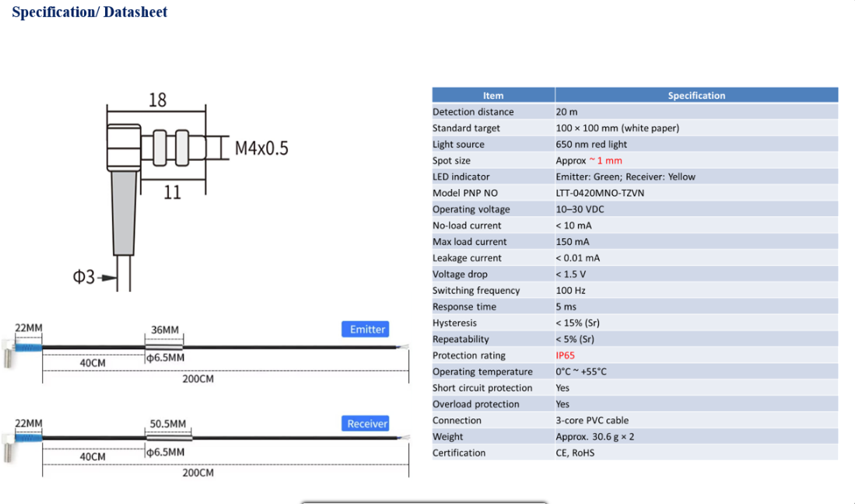Click the blue Receiver label

(x=365, y=423)
